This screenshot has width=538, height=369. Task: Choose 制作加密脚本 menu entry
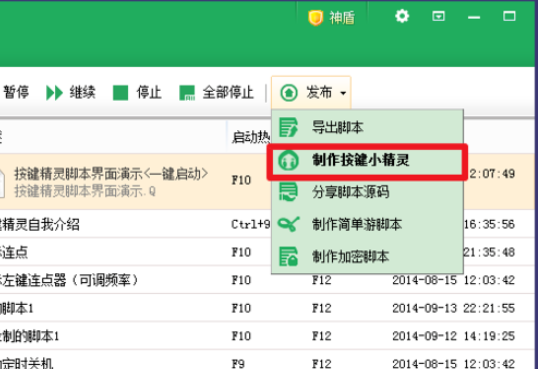tap(367, 256)
